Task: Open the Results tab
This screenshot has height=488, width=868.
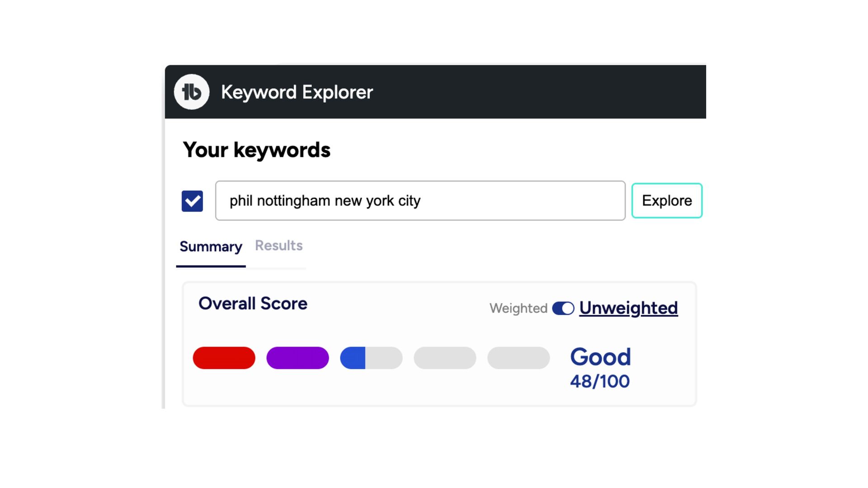Action: click(278, 246)
